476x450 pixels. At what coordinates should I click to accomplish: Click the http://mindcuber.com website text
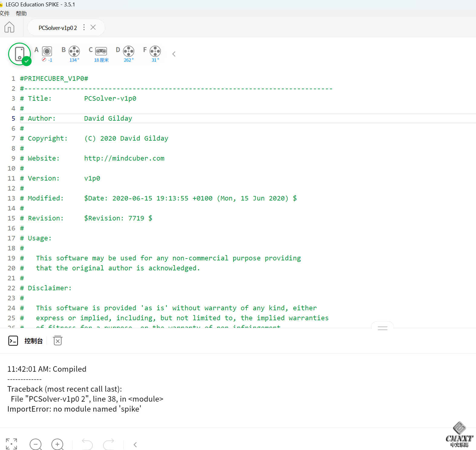point(124,158)
